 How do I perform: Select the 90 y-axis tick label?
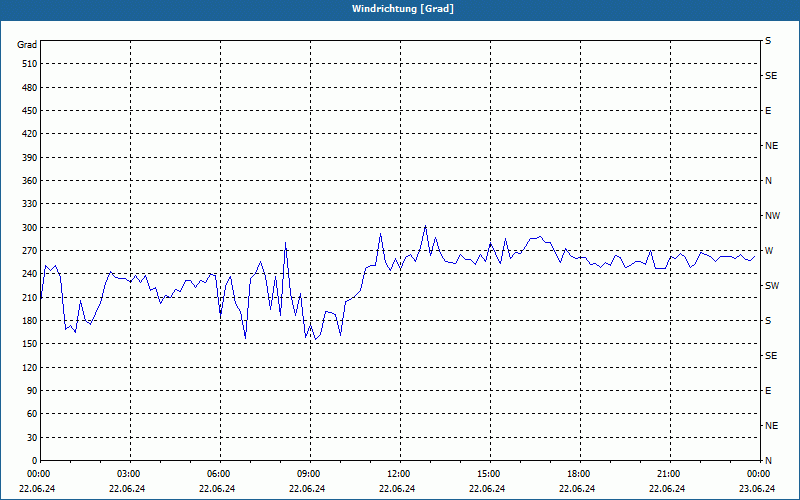tap(32, 390)
